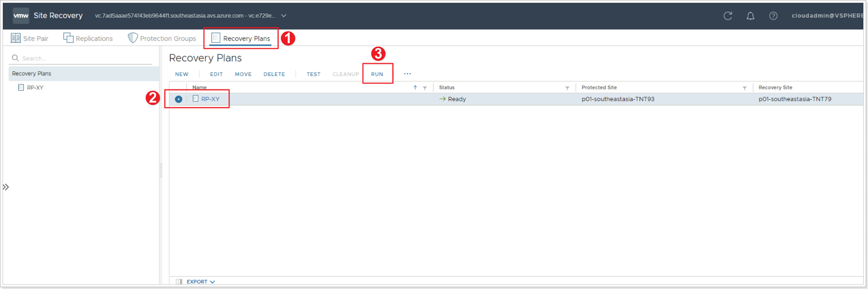868x289 pixels.
Task: Click the vCenter address text in header
Action: click(185, 16)
